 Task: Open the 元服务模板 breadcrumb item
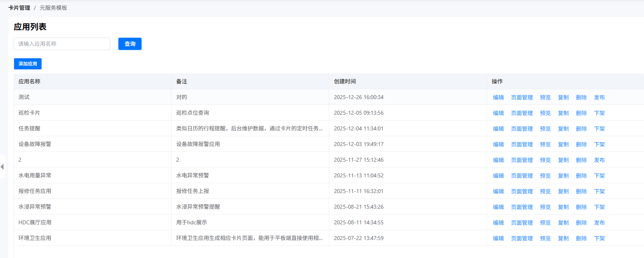[53, 8]
